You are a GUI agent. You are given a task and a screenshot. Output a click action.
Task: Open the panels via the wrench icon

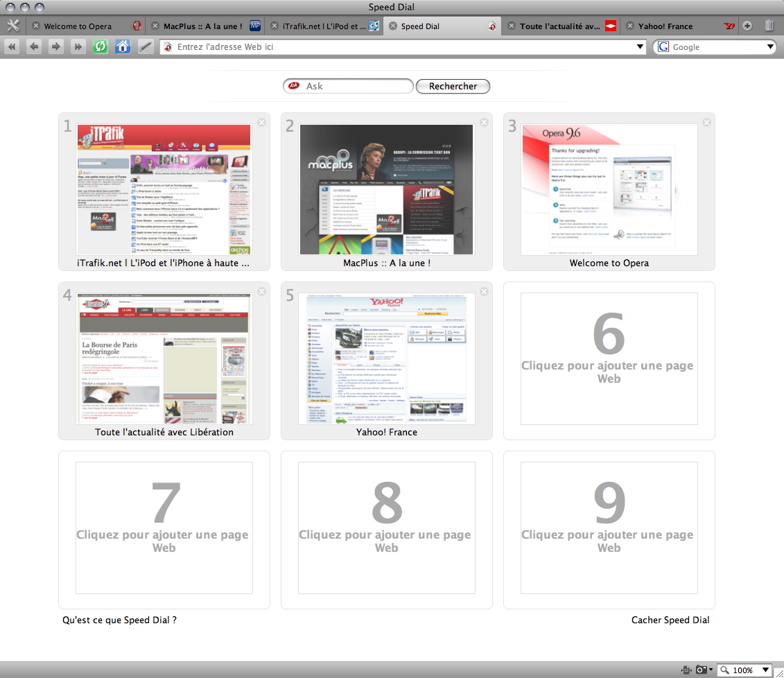pos(13,26)
